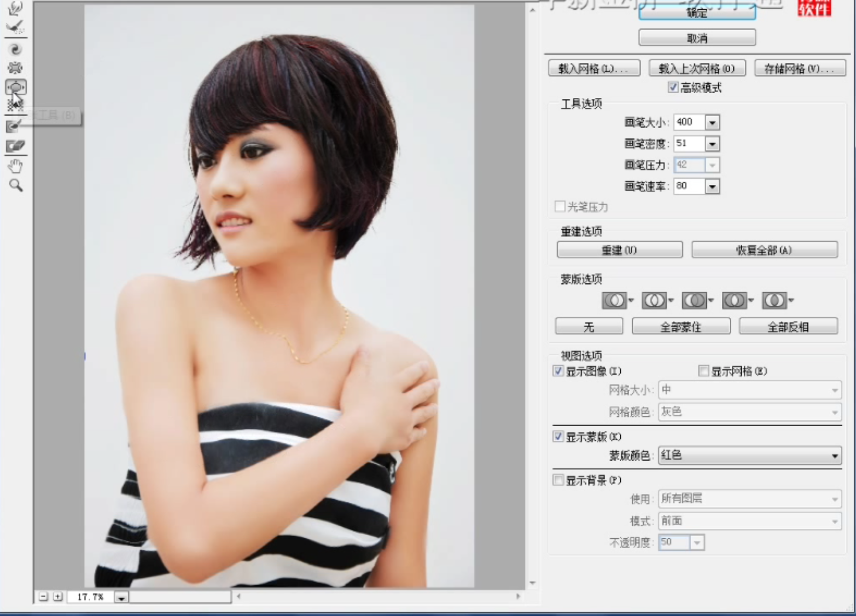Click the Intersect with Selection mask icon
The image size is (856, 616).
click(734, 300)
